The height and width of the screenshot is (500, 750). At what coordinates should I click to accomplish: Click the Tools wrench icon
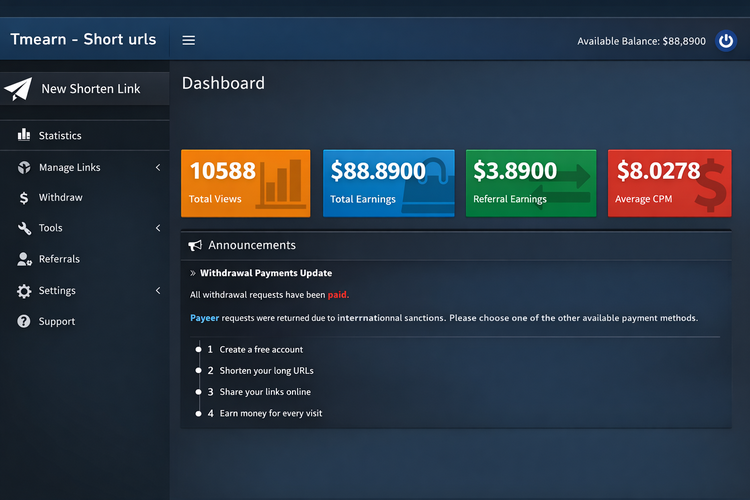tap(24, 228)
